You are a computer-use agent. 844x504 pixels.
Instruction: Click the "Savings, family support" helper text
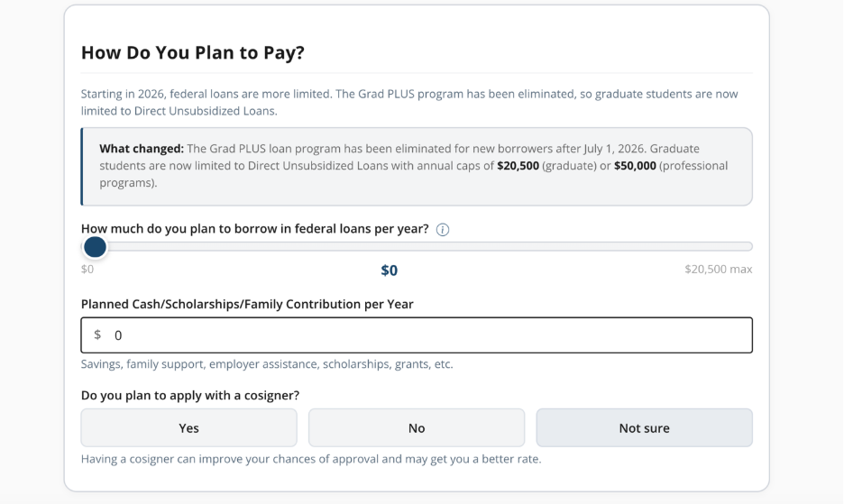[267, 365]
